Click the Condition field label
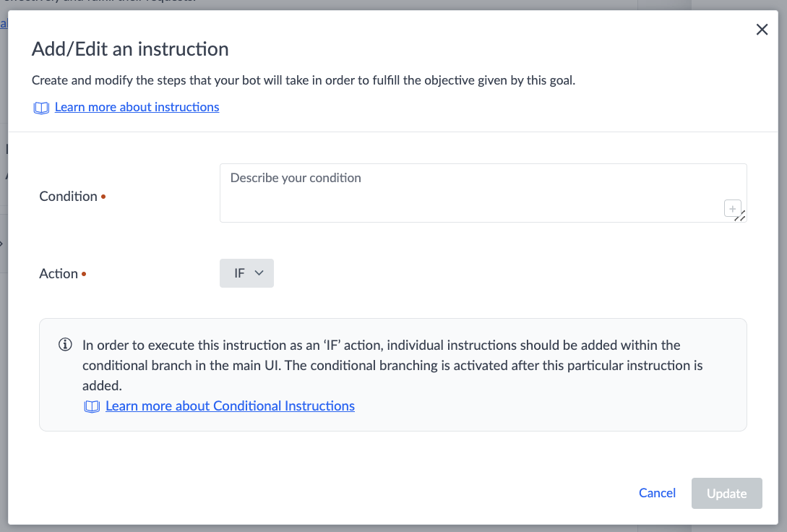This screenshot has height=532, width=787. [x=68, y=196]
